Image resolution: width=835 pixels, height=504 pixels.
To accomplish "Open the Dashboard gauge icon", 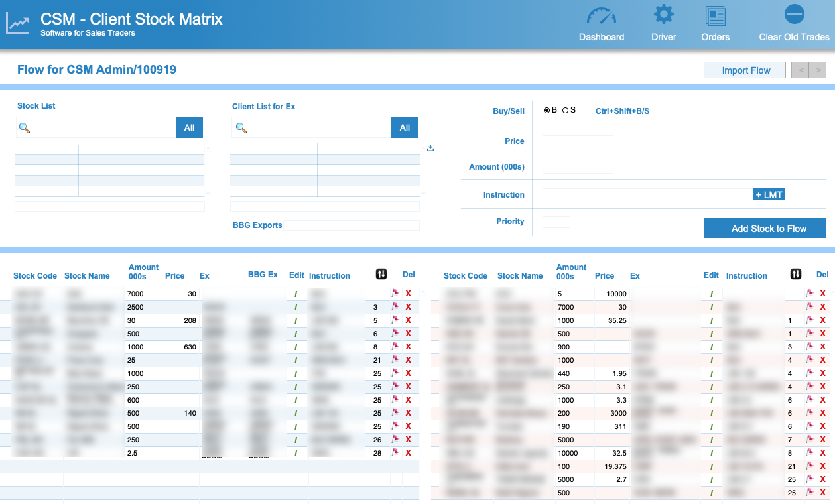I will [x=602, y=17].
